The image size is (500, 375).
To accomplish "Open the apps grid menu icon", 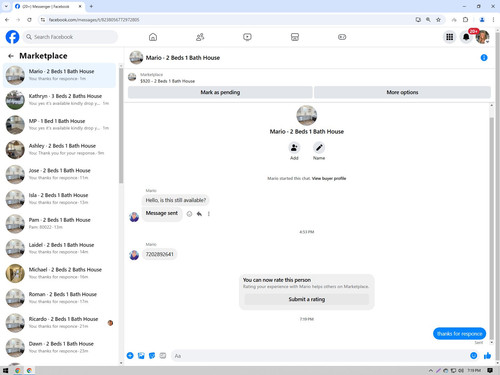I will pos(450,37).
